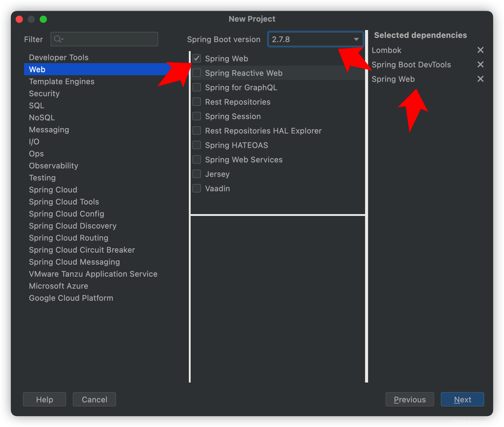
Task: Remove Spring Boot DevTools dependency
Action: pyautogui.click(x=480, y=64)
